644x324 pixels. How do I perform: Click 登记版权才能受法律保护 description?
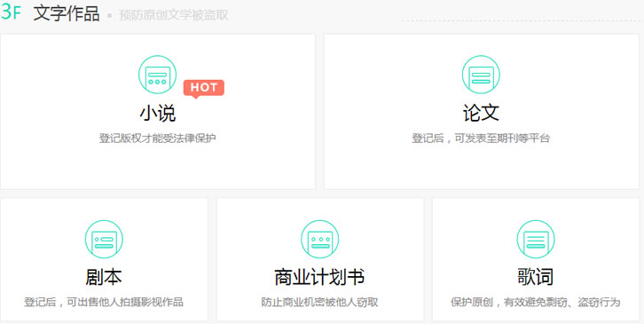coord(158,138)
